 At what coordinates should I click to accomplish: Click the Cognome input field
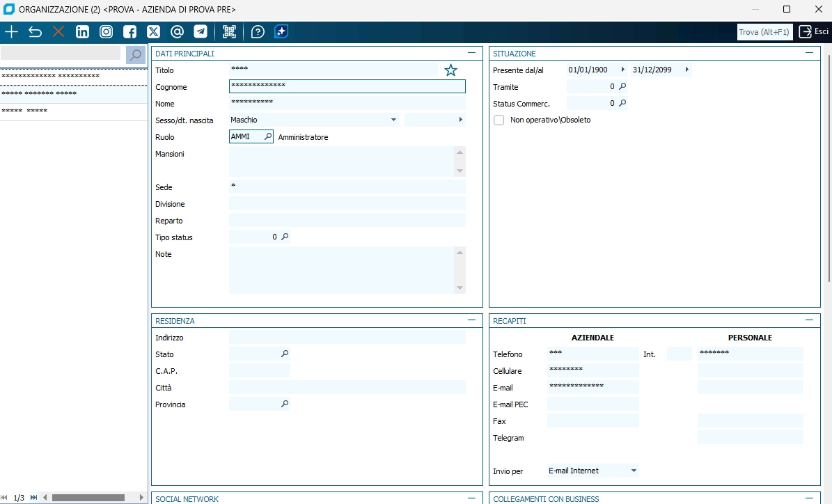347,86
